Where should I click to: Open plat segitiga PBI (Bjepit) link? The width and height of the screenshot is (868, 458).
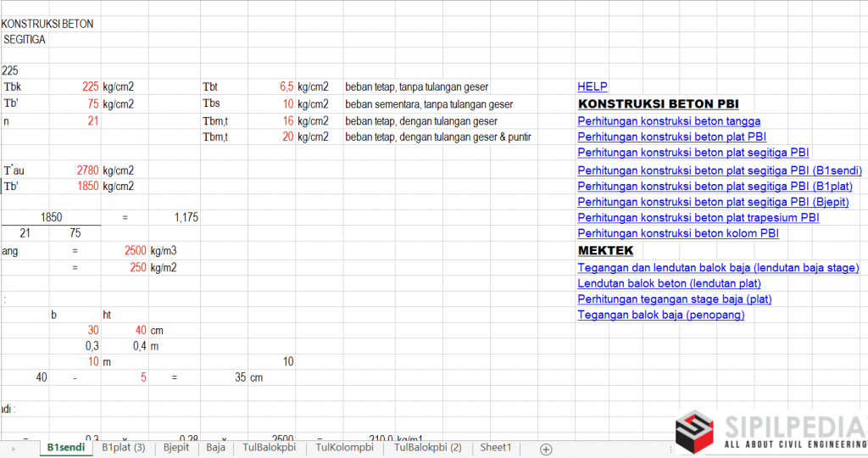point(713,202)
